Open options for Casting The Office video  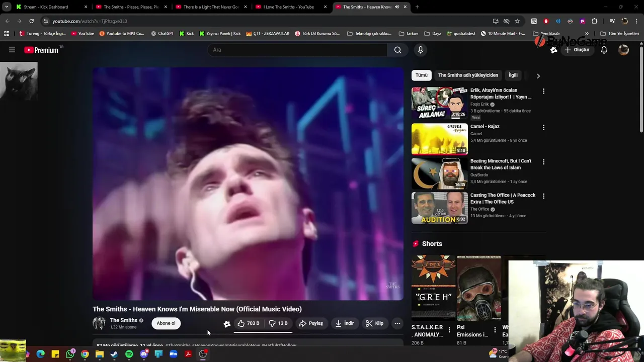point(543,196)
